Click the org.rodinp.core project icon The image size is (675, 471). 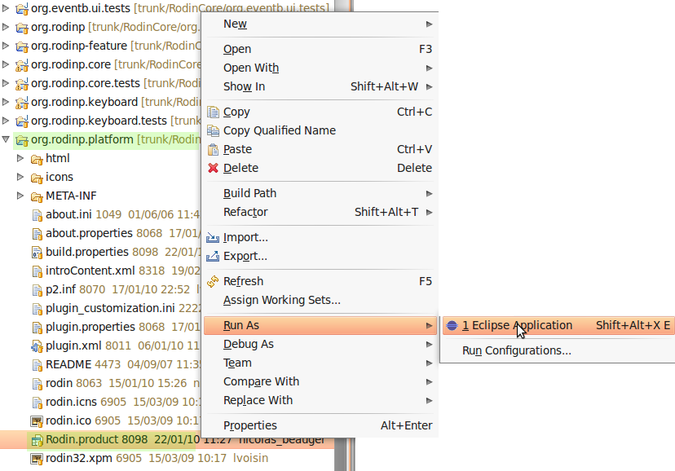click(x=22, y=65)
